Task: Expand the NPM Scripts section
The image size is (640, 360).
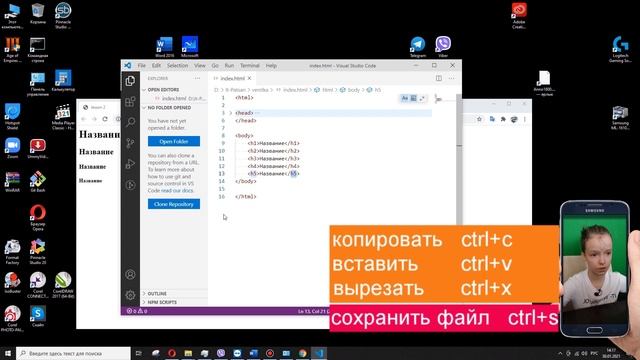Action: 162,302
